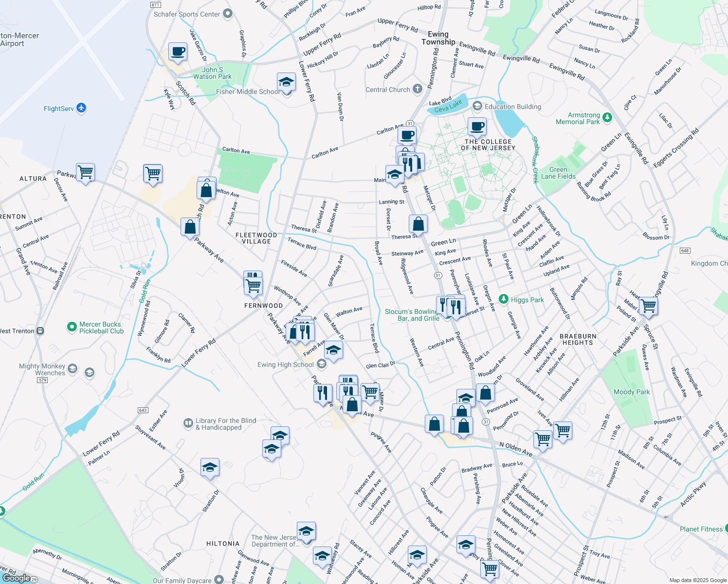Viewport: 728px width, 584px height.
Task: Click the Higgs Park tree icon
Action: point(504,299)
